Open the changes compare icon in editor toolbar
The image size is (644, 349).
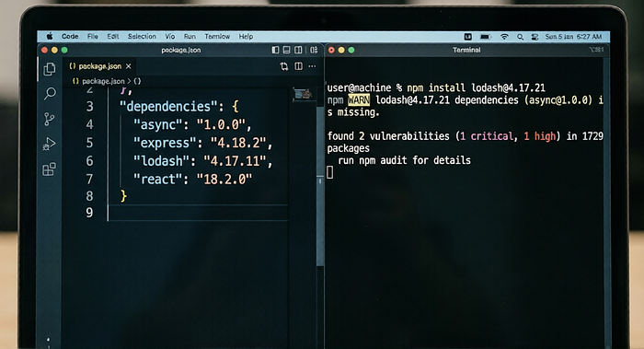click(x=283, y=66)
